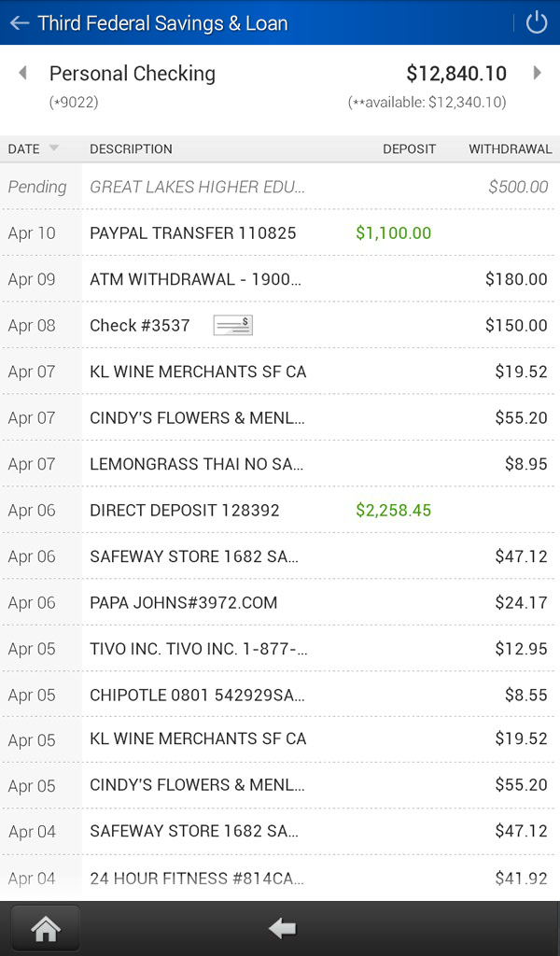
Task: Switch to the next account with right arrow
Action: coord(537,73)
